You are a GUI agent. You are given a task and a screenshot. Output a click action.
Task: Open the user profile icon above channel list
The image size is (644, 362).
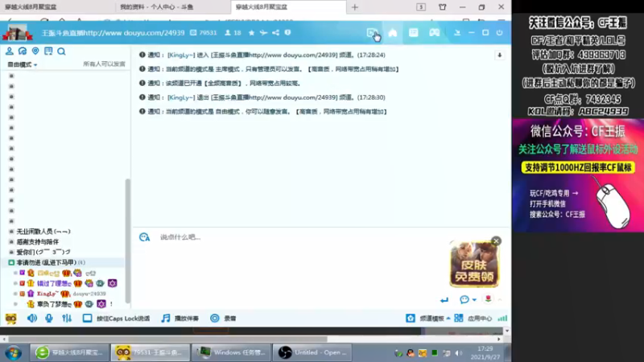(9, 51)
